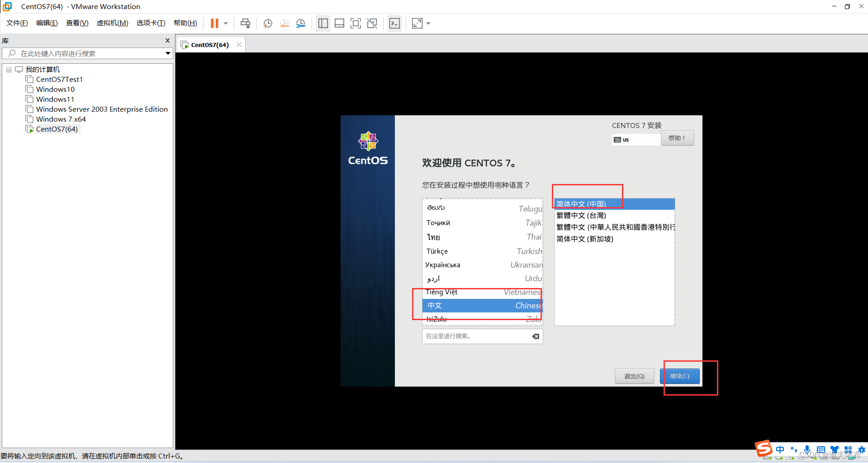
Task: Click the 退出(Q) quit button
Action: [634, 376]
